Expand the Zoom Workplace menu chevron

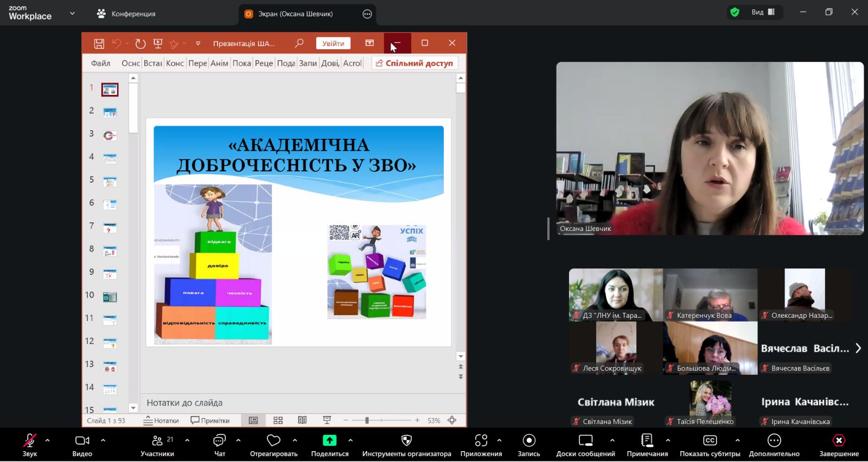[x=72, y=13]
